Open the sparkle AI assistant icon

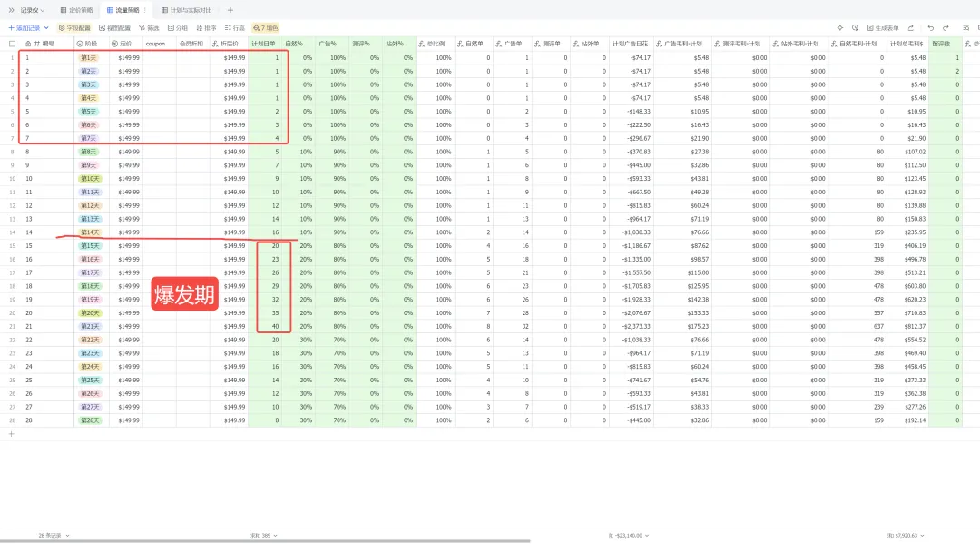pos(840,28)
